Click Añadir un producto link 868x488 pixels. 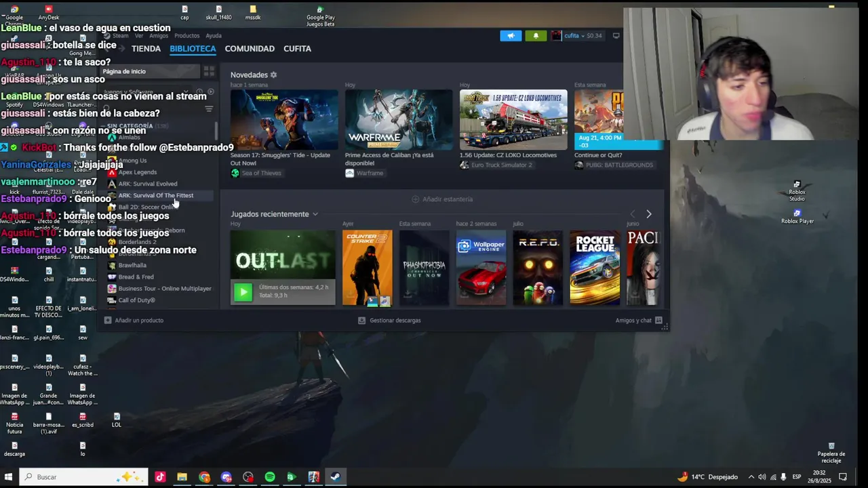(x=139, y=320)
